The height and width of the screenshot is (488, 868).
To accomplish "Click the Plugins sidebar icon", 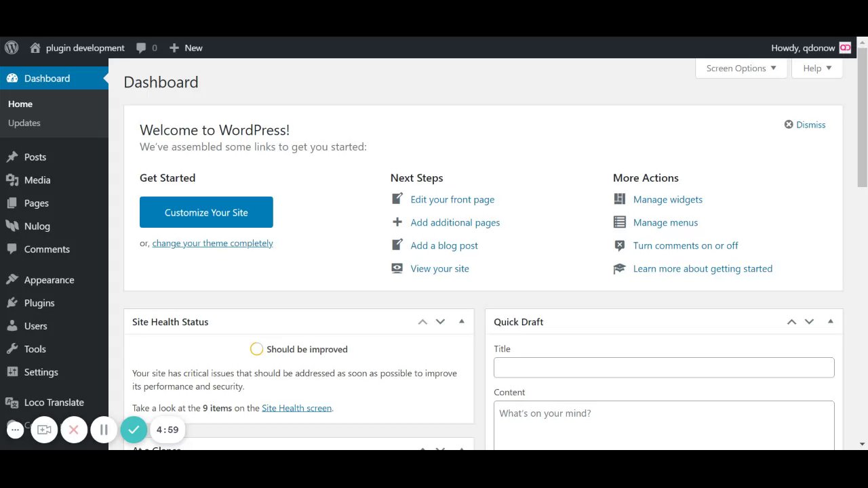I will 12,303.
